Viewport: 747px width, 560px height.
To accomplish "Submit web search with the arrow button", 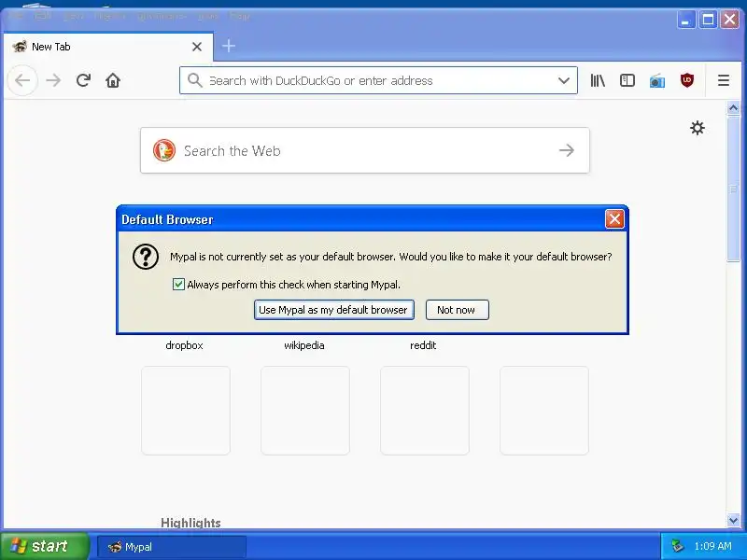I will point(567,150).
